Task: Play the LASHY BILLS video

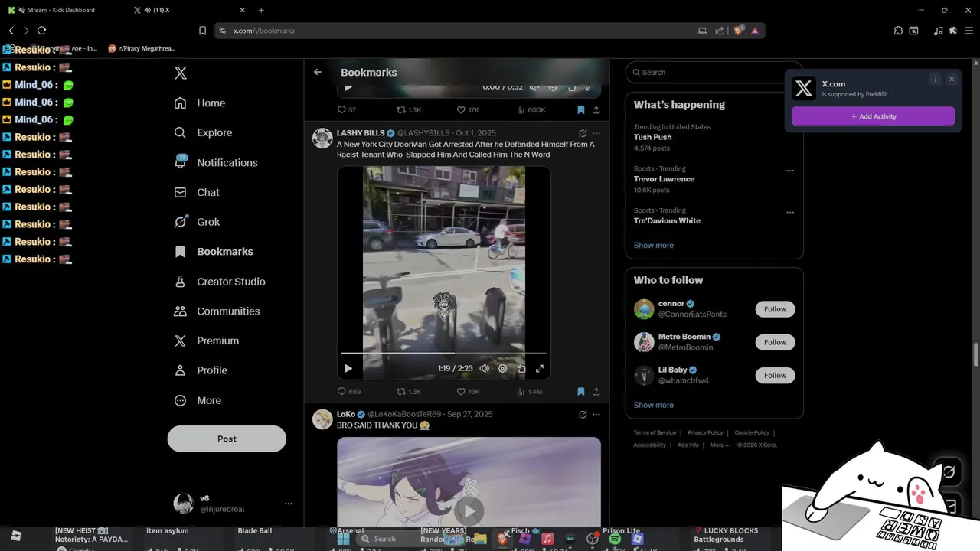Action: (x=348, y=368)
